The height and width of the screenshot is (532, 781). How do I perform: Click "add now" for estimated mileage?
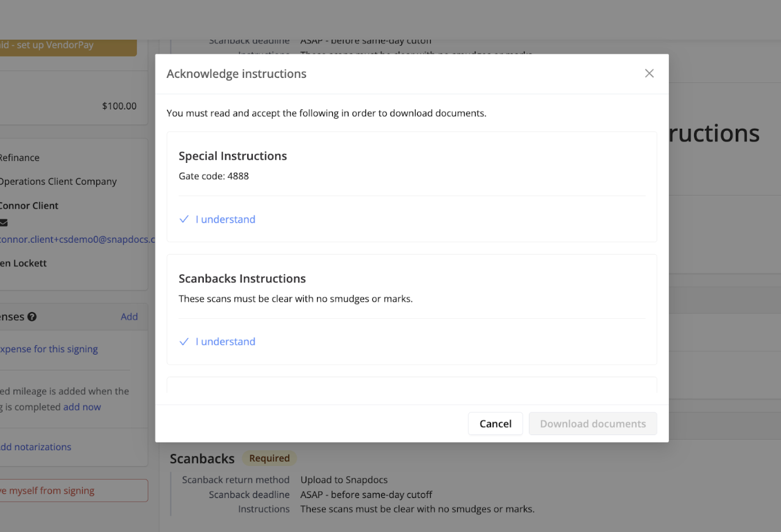point(82,406)
